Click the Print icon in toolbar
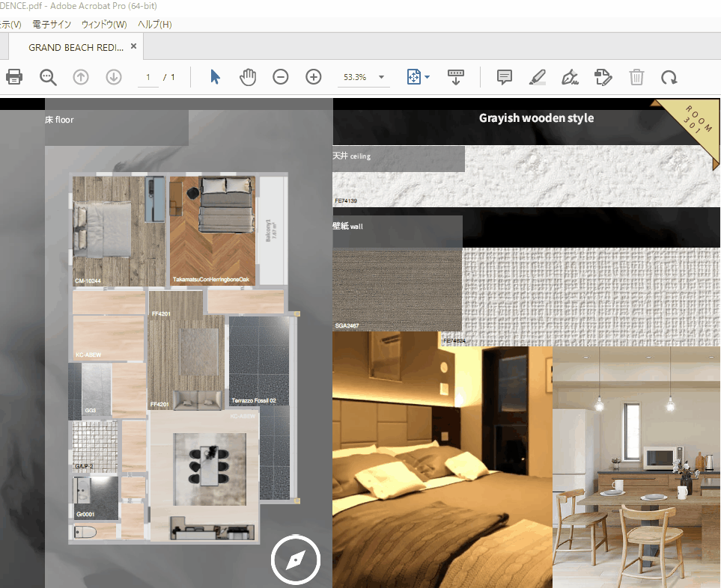 pos(13,77)
